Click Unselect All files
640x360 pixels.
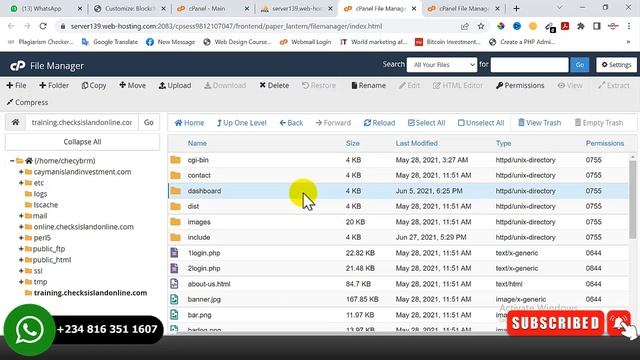(481, 123)
